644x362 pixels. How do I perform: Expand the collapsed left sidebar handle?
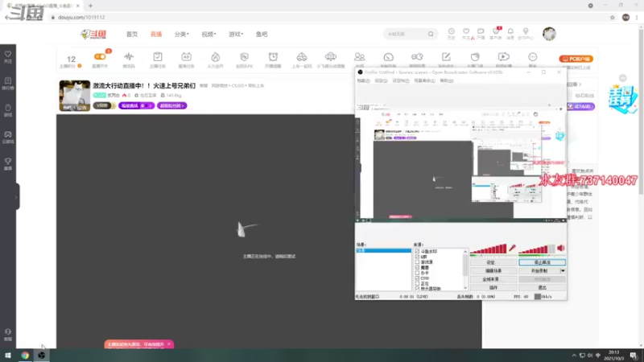tap(16, 197)
